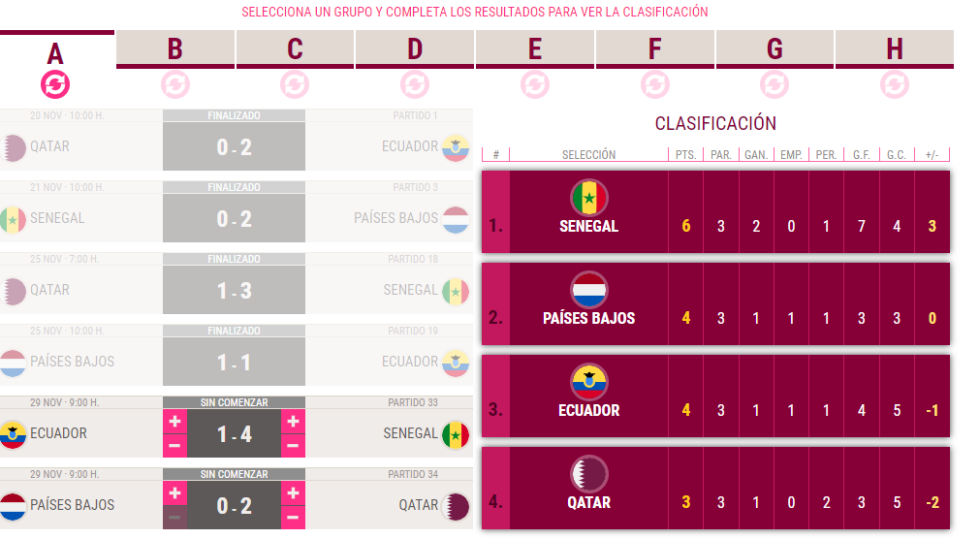
Task: Increase Senegal's goals in Partido 33
Action: (293, 422)
